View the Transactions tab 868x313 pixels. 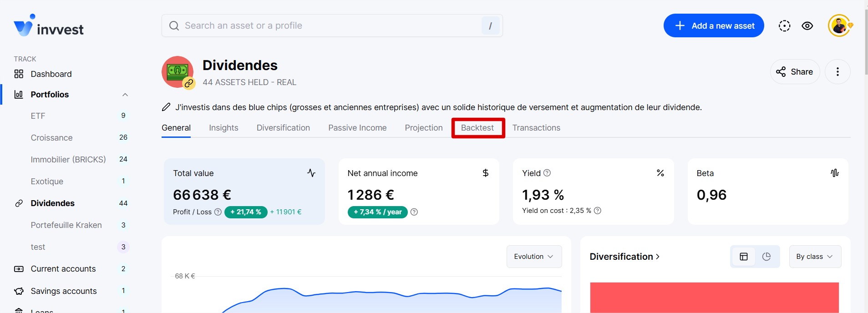tap(536, 128)
